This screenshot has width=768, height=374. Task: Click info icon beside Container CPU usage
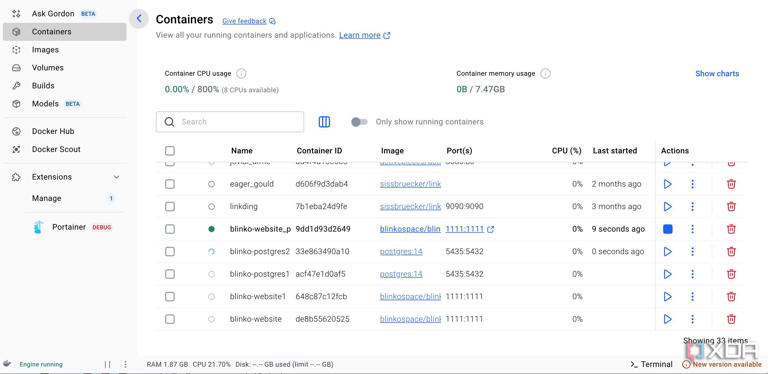pyautogui.click(x=241, y=73)
